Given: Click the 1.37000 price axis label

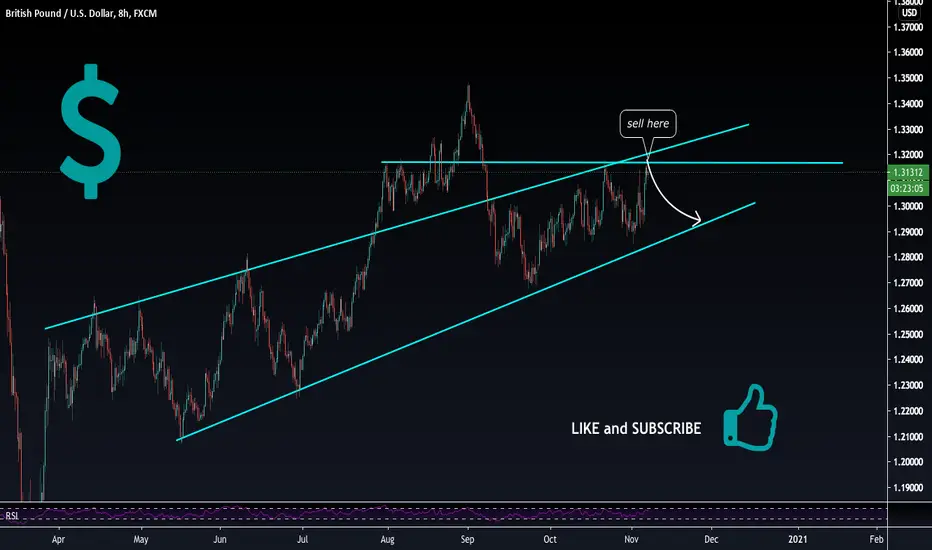Looking at the screenshot, I should coord(908,27).
